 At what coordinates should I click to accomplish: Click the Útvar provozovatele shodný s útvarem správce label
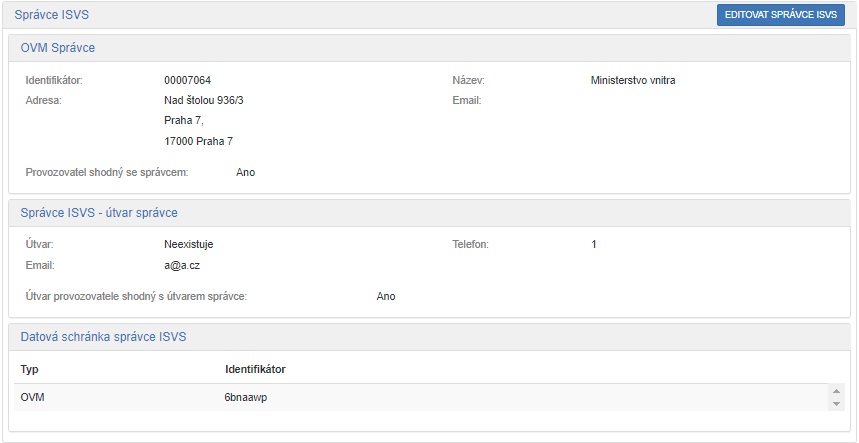[136, 296]
